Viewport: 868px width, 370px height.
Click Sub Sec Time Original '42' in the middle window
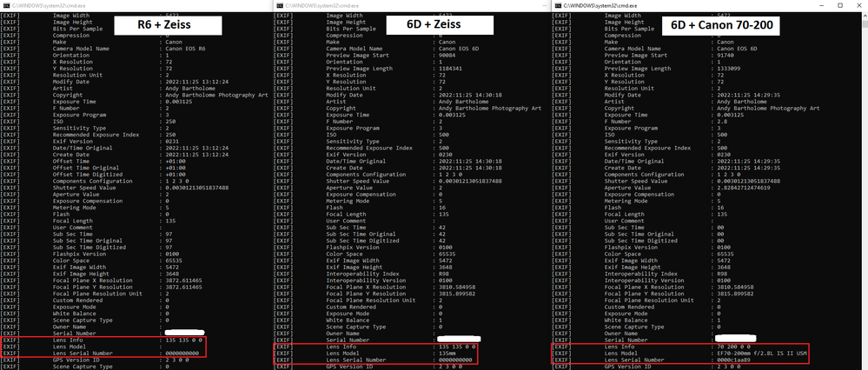(442, 234)
